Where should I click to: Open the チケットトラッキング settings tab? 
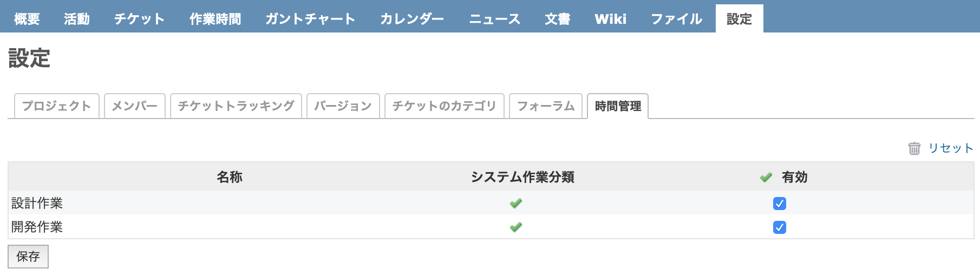(x=236, y=106)
